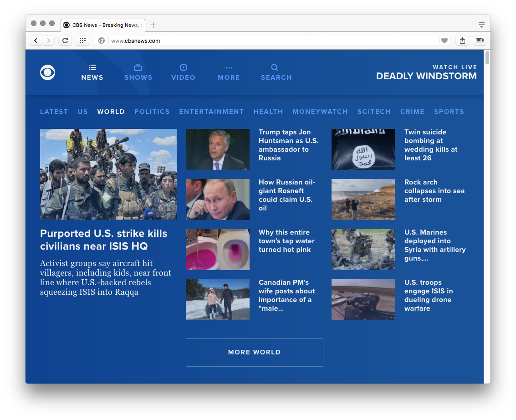Click the heart bookmark icon

[444, 41]
